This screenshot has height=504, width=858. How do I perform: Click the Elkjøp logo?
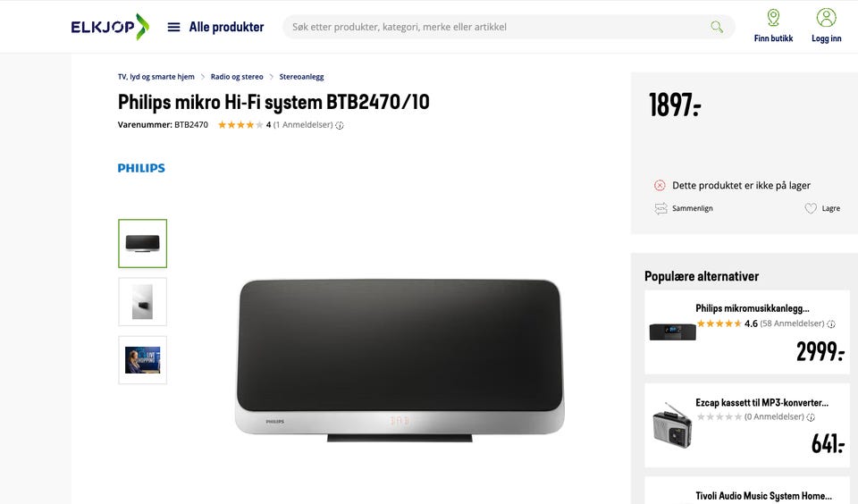click(109, 27)
